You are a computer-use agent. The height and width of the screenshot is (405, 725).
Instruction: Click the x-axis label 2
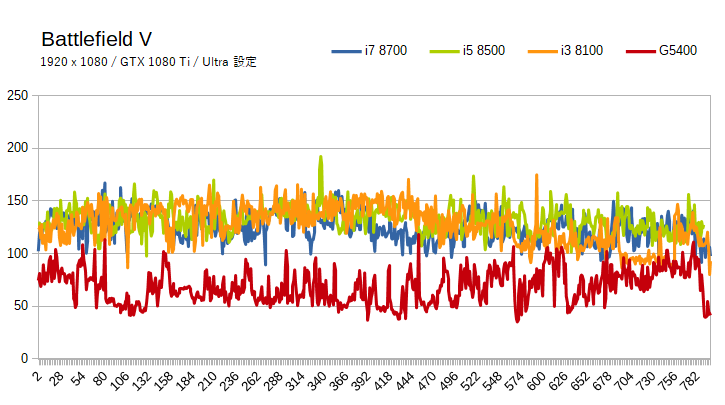click(37, 375)
